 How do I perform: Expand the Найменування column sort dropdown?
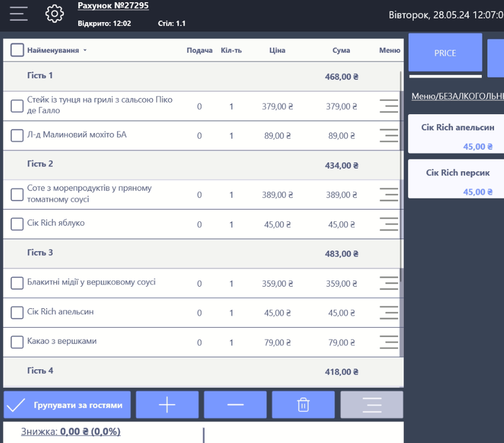point(85,50)
